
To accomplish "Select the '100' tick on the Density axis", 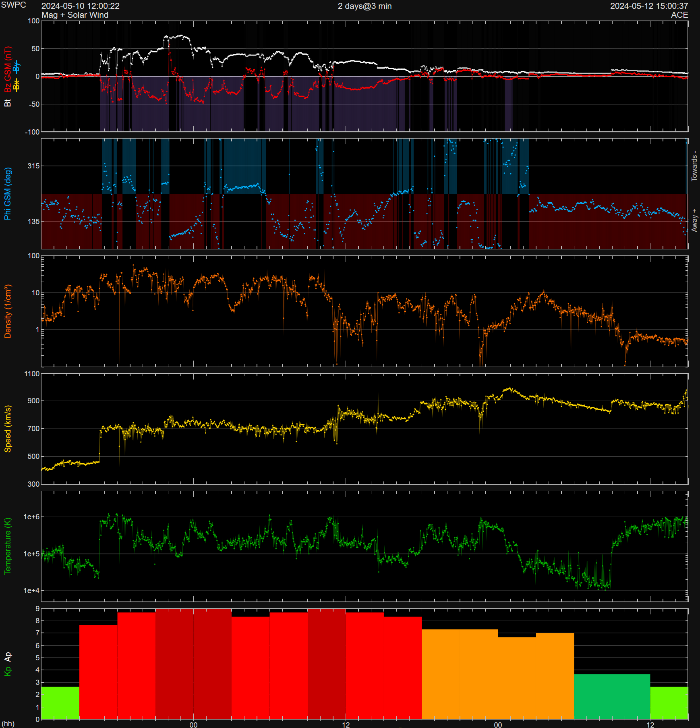I will (x=34, y=256).
